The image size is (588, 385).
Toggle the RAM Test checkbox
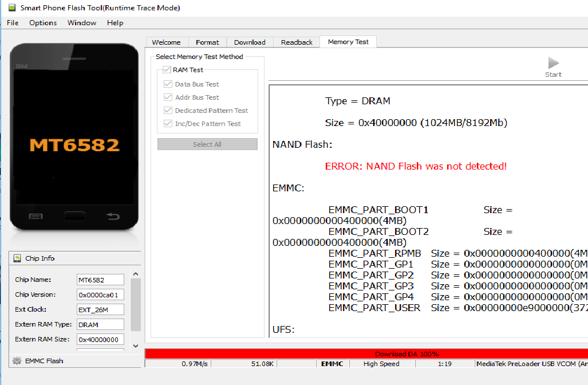[x=167, y=70]
